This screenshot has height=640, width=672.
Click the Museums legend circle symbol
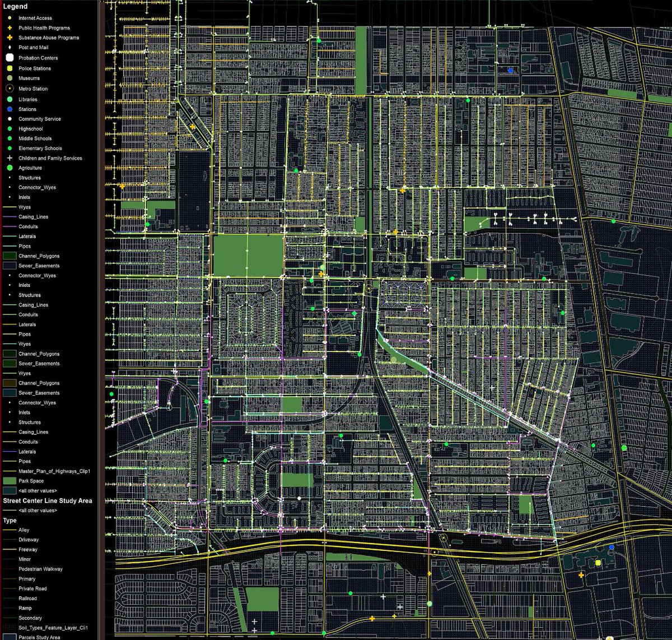[10, 78]
